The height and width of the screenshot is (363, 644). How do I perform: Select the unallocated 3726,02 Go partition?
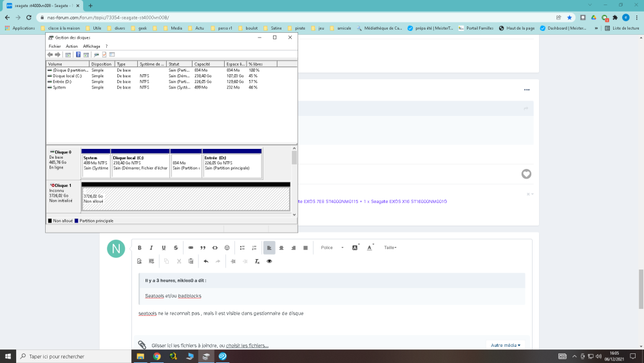[185, 199]
